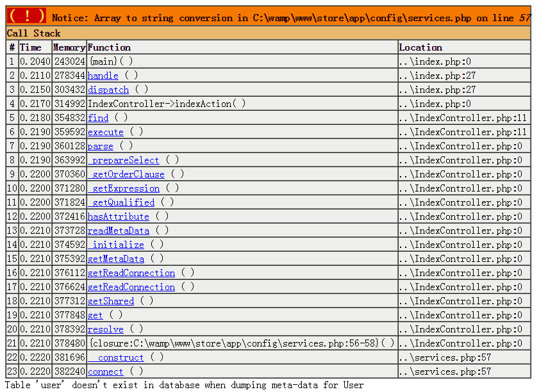Click memory value 243024
This screenshot has width=548, height=392.
pos(70,61)
